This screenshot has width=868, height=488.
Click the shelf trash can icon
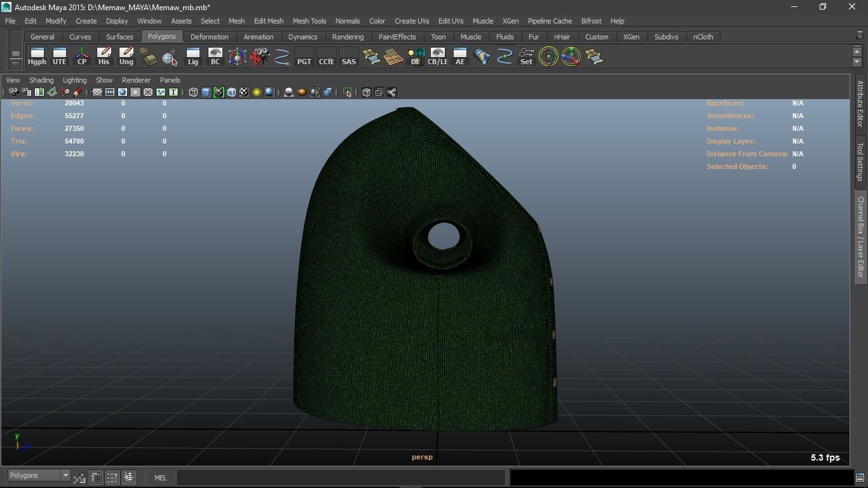860,35
